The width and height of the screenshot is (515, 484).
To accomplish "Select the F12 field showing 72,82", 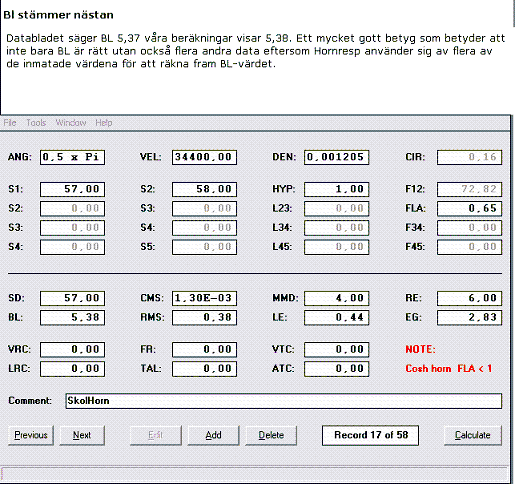I will (469, 189).
